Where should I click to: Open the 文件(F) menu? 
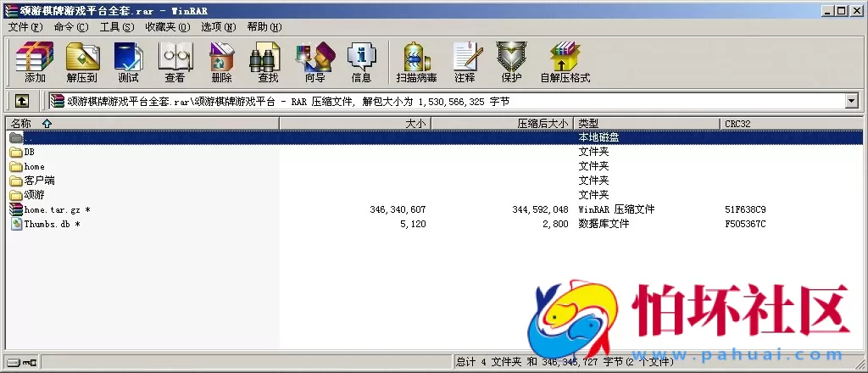(25, 27)
